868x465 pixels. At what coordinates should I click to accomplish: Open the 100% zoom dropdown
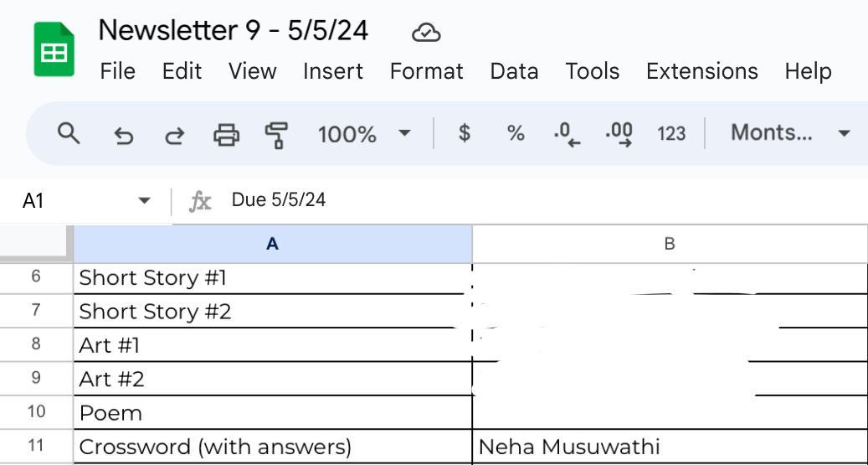tap(364, 134)
